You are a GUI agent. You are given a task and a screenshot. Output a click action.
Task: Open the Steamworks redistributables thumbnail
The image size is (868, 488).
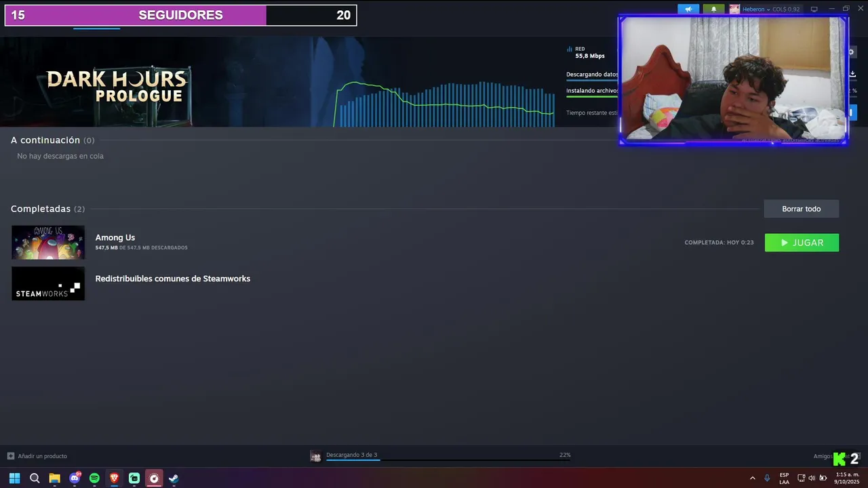[48, 283]
